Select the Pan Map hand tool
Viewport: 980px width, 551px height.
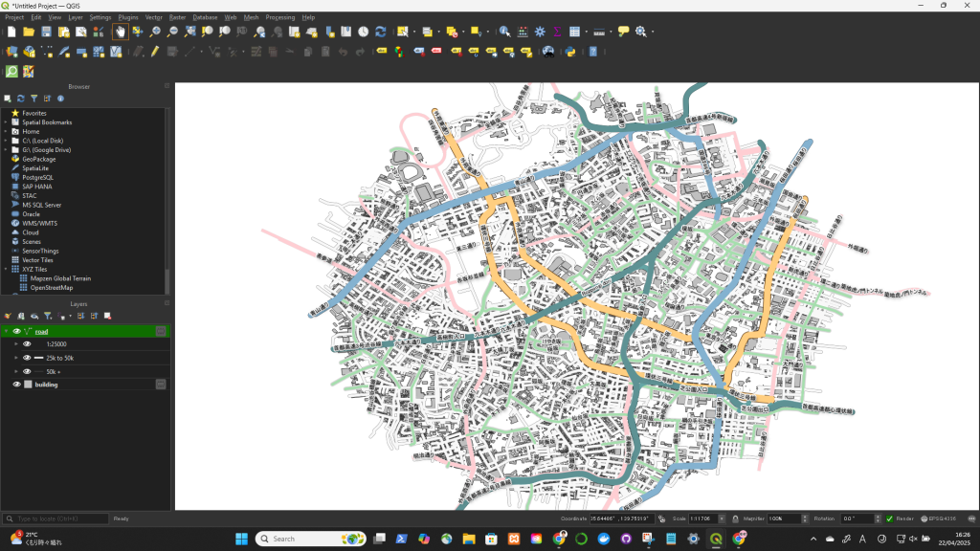click(120, 32)
